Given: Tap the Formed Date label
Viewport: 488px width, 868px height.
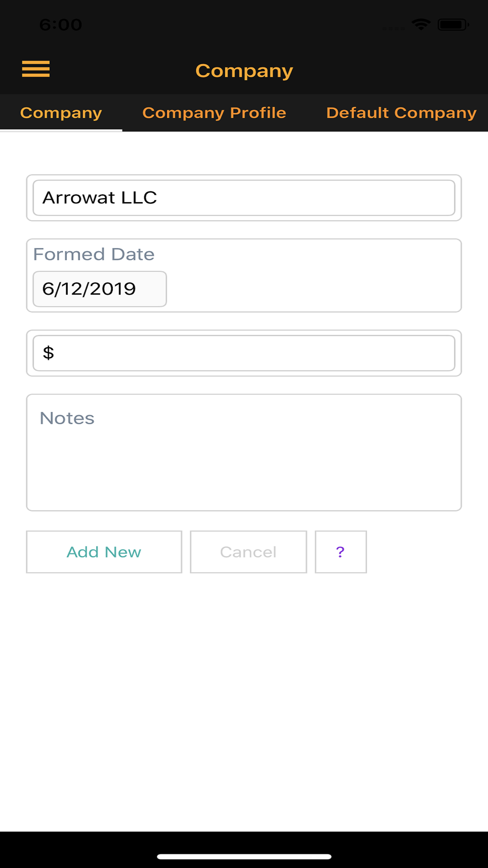Looking at the screenshot, I should coord(94,254).
